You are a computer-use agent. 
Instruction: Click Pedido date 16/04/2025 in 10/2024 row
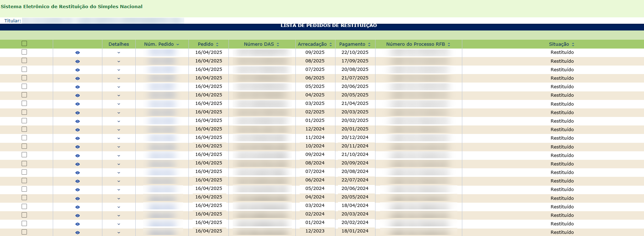[209, 146]
